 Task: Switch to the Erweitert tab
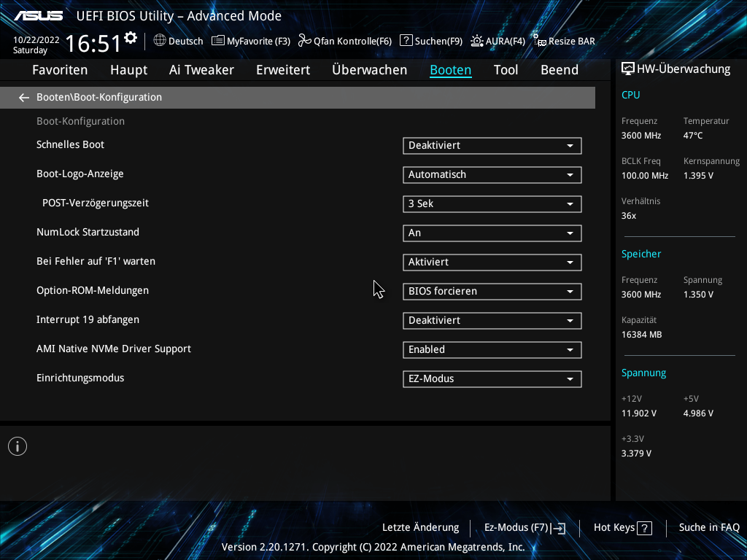point(283,70)
